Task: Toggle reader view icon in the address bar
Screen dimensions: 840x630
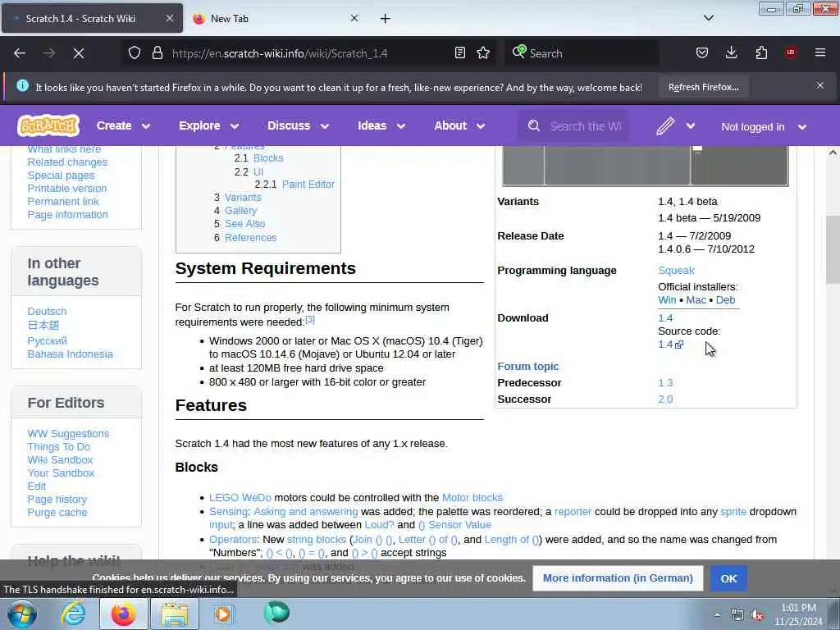Action: tap(459, 53)
